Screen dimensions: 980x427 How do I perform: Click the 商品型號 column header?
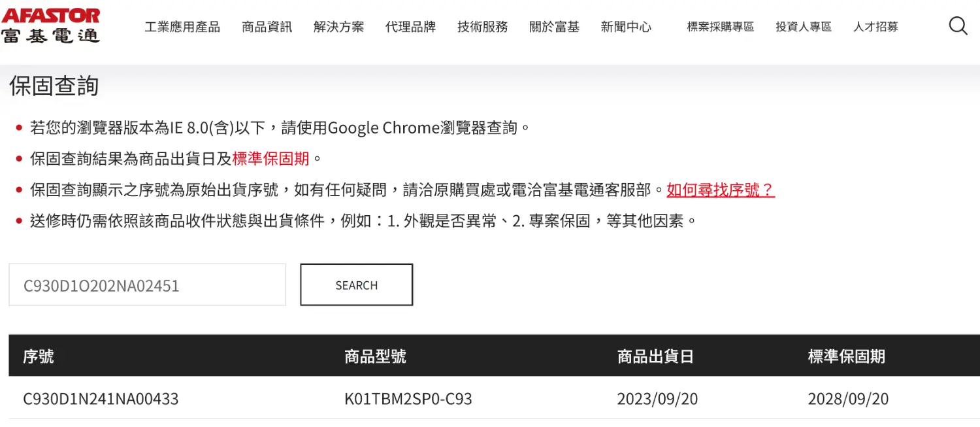375,356
